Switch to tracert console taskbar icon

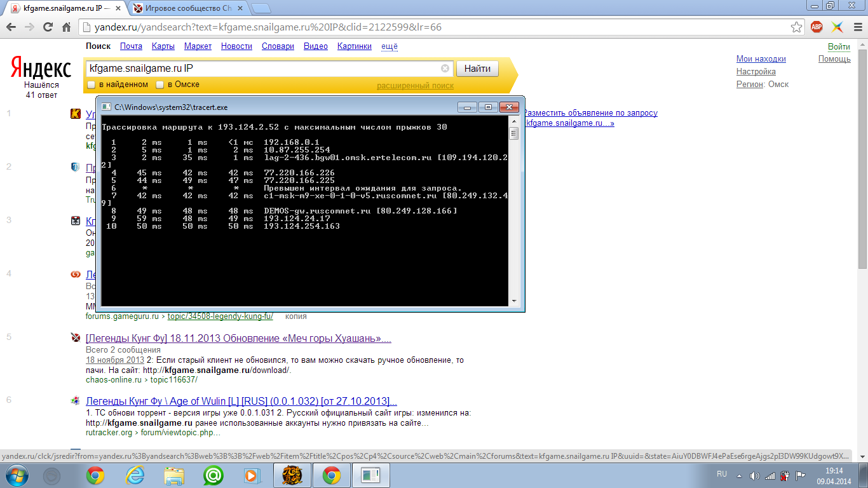pos(370,475)
